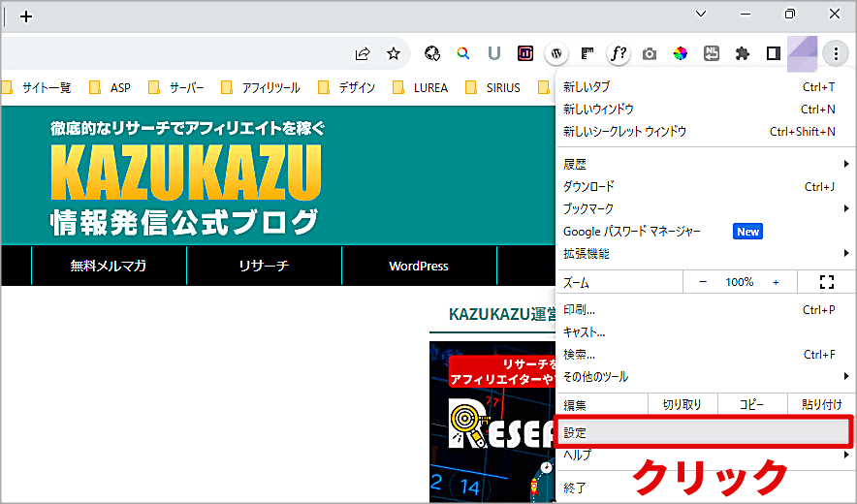Open the camera screenshot extension
The width and height of the screenshot is (857, 504).
[x=650, y=53]
